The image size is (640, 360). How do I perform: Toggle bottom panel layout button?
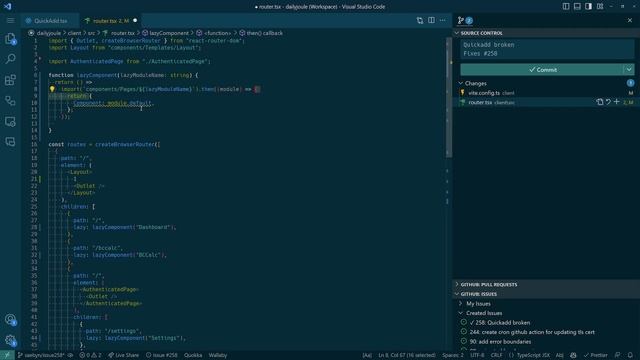(577, 7)
